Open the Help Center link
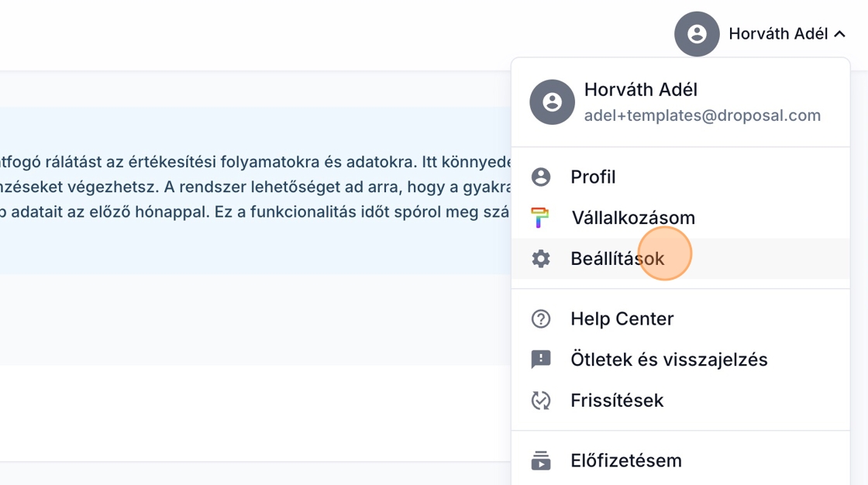 pyautogui.click(x=622, y=319)
